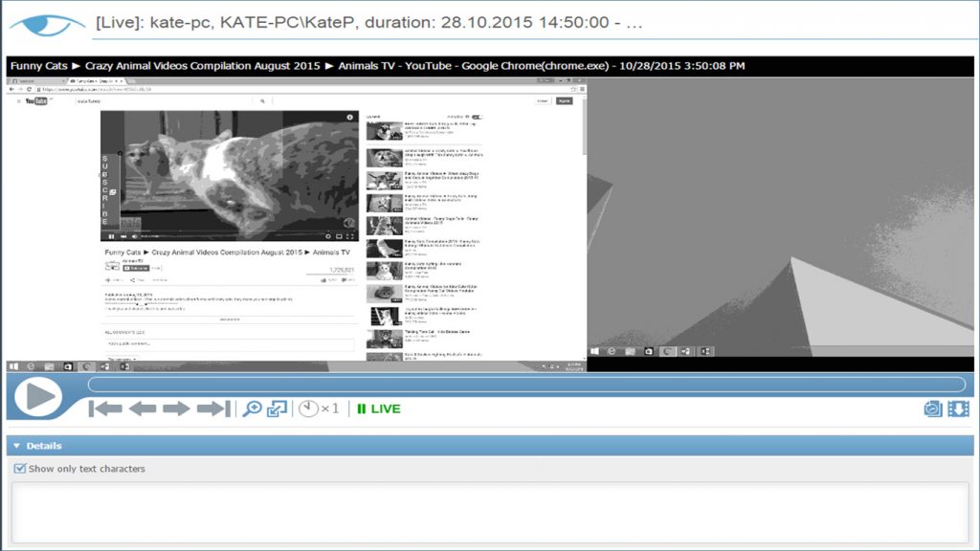This screenshot has height=551, width=980.
Task: Click the eye logo icon
Action: [47, 25]
